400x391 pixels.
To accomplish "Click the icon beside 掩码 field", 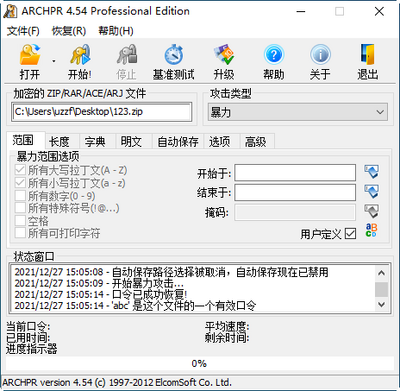I will point(371,211).
